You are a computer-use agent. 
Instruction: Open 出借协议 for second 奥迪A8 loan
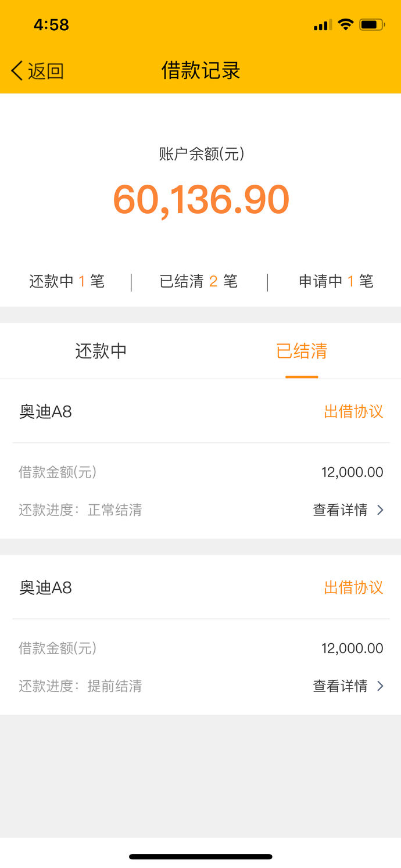pyautogui.click(x=353, y=588)
